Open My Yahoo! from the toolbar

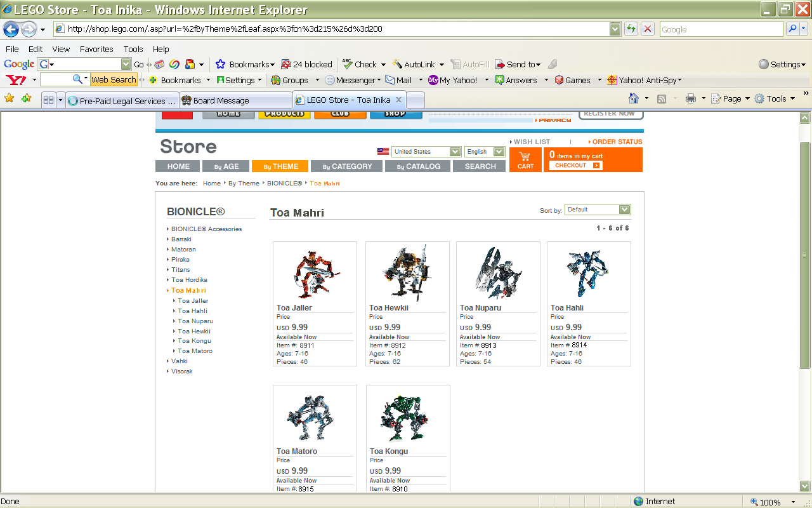click(x=453, y=80)
